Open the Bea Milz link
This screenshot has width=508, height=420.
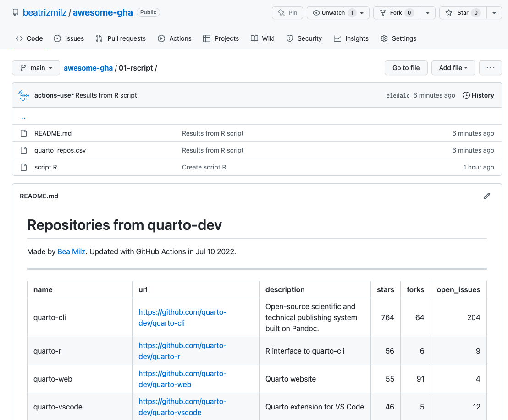coord(72,251)
